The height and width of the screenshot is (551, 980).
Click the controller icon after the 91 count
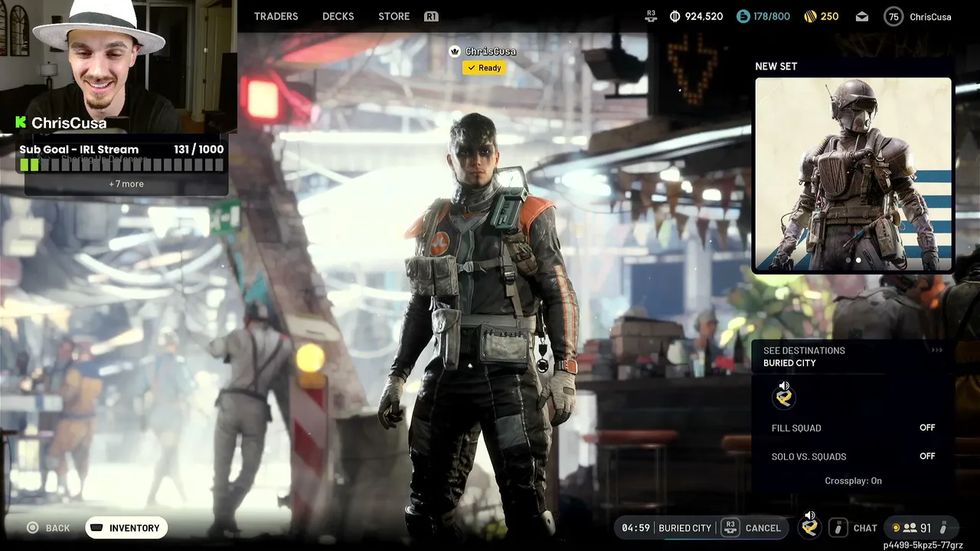pos(943,528)
